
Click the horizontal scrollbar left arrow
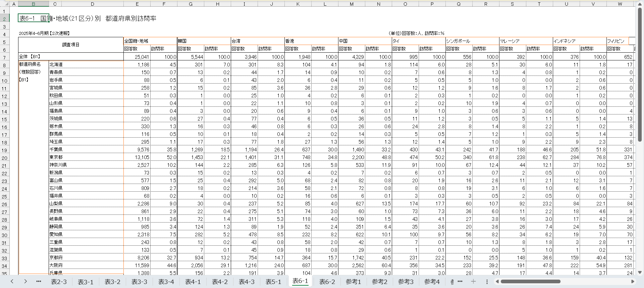tap(497, 281)
